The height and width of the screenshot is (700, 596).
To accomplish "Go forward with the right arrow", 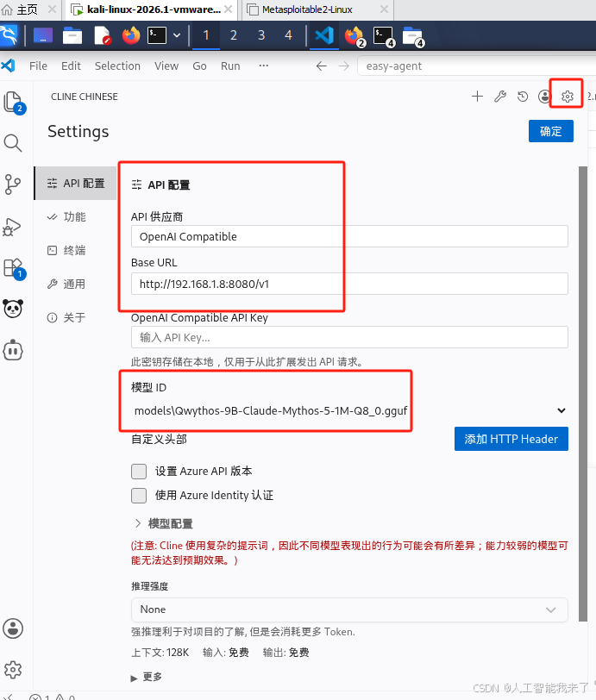I will pos(343,66).
